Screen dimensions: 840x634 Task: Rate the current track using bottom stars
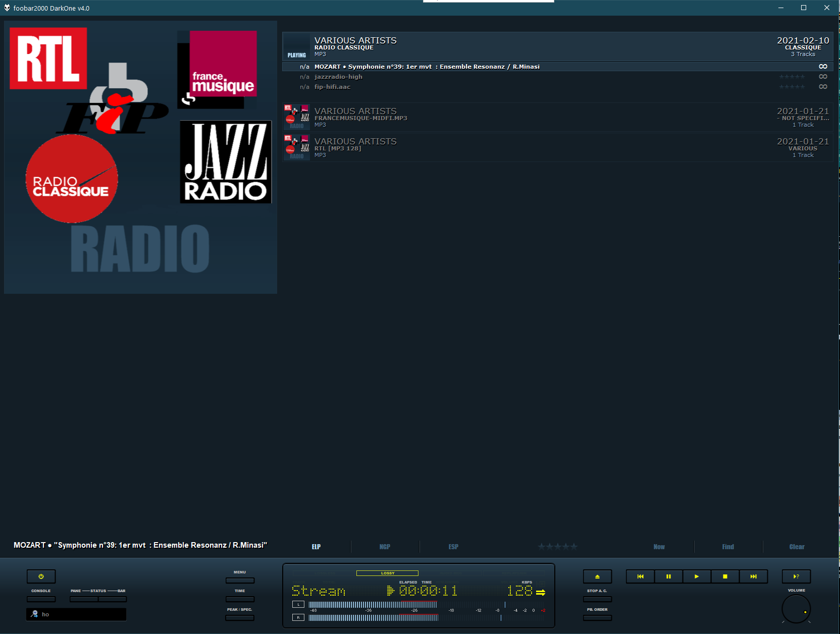pyautogui.click(x=557, y=547)
